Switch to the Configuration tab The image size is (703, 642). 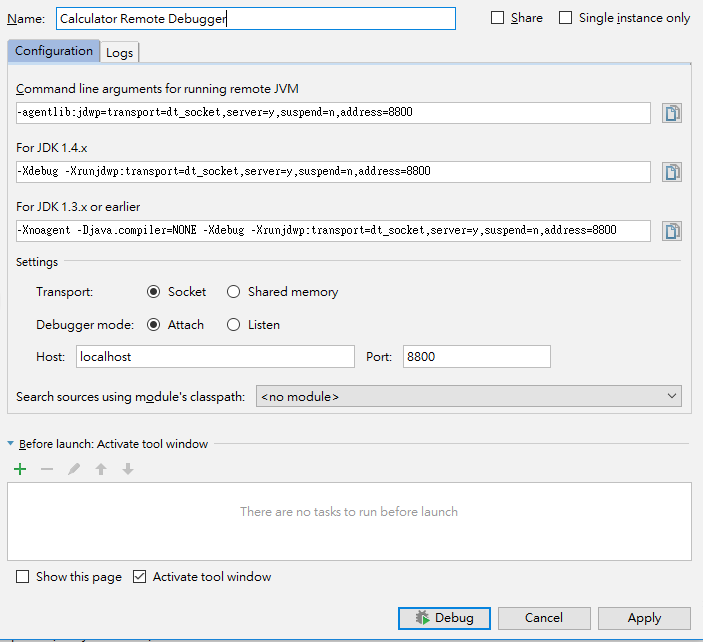(54, 51)
